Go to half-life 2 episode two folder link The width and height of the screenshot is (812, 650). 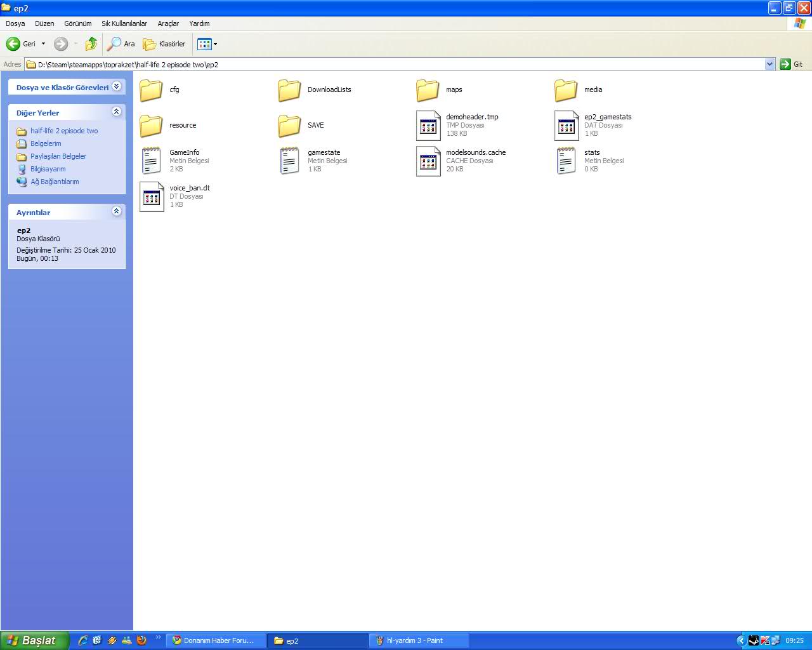[64, 131]
